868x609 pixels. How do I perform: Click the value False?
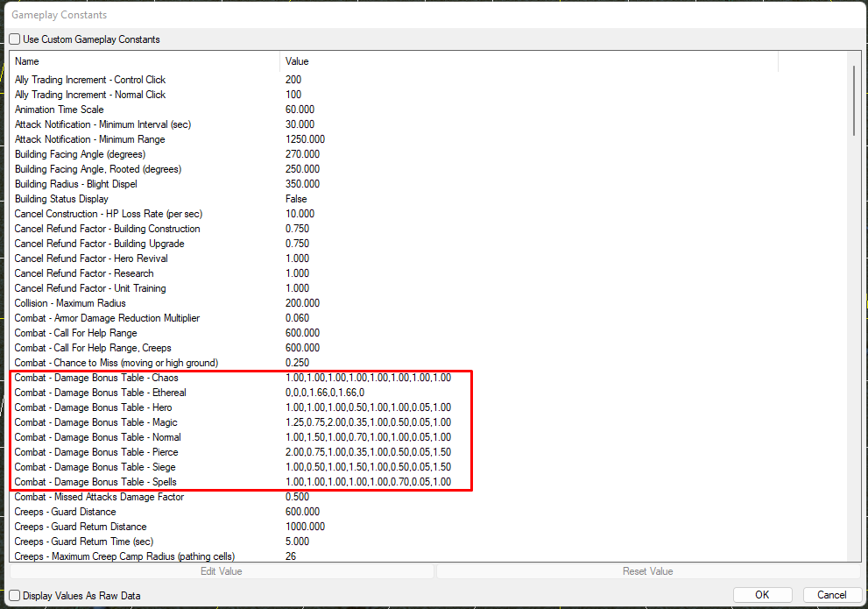296,199
